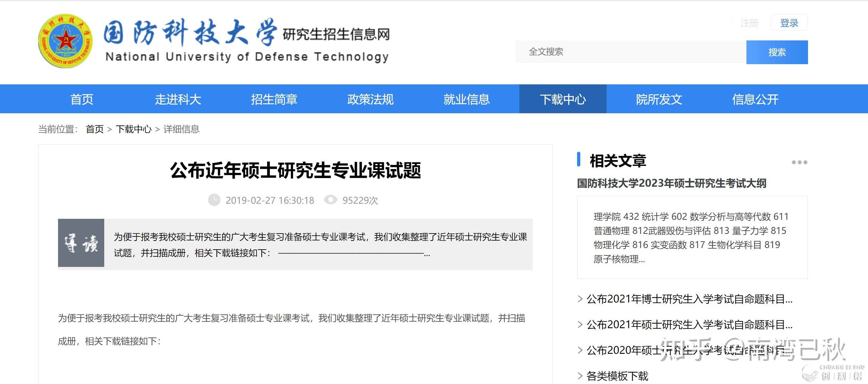Click the chevron before 各类模板下载

pyautogui.click(x=580, y=376)
